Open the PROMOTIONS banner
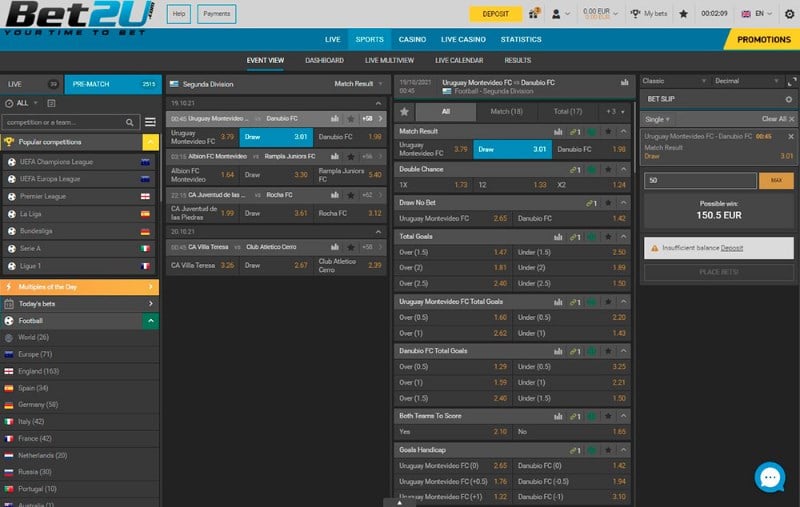The width and height of the screenshot is (800, 507). [x=763, y=40]
